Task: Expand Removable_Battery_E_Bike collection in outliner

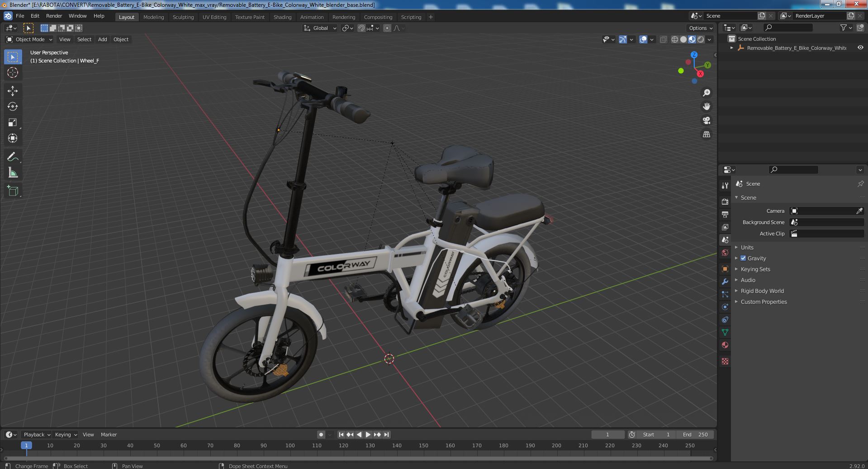Action: (x=732, y=48)
